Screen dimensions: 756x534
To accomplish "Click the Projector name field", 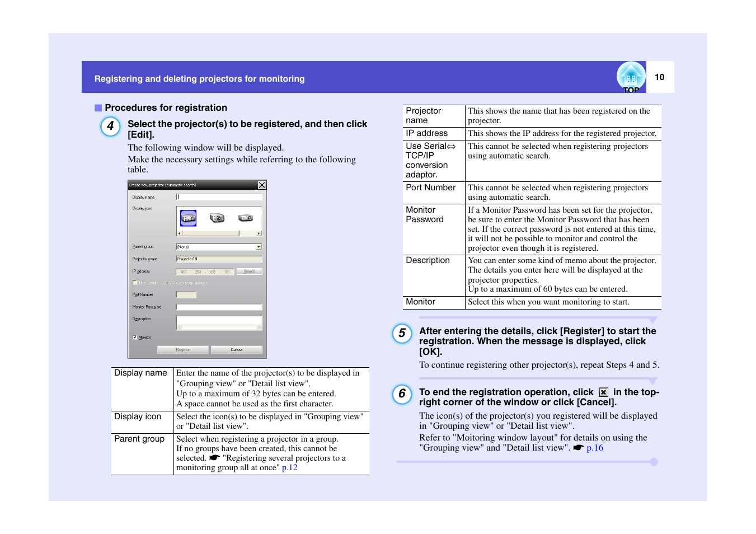I will coord(219,259).
